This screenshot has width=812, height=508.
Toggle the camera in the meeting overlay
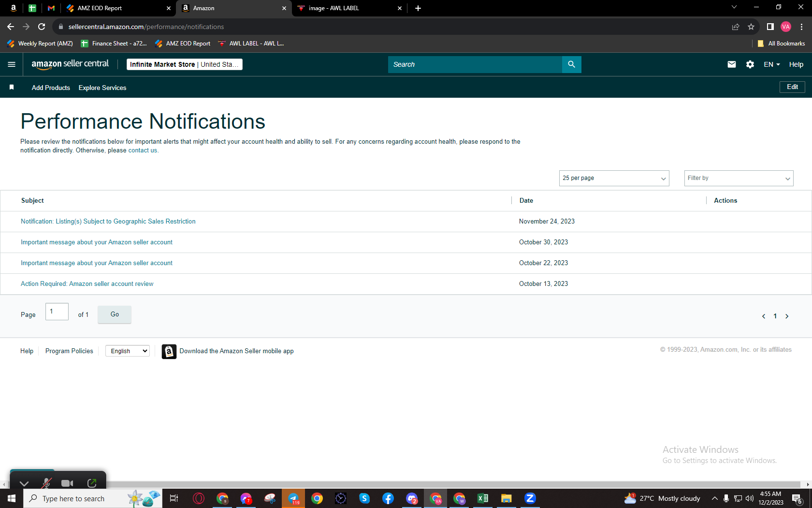coord(67,483)
